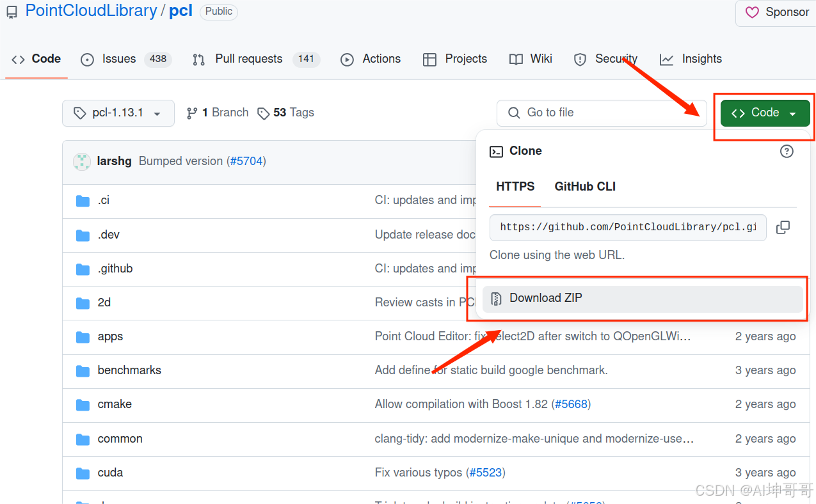This screenshot has width=816, height=504.
Task: View the Insights tab
Action: [691, 59]
